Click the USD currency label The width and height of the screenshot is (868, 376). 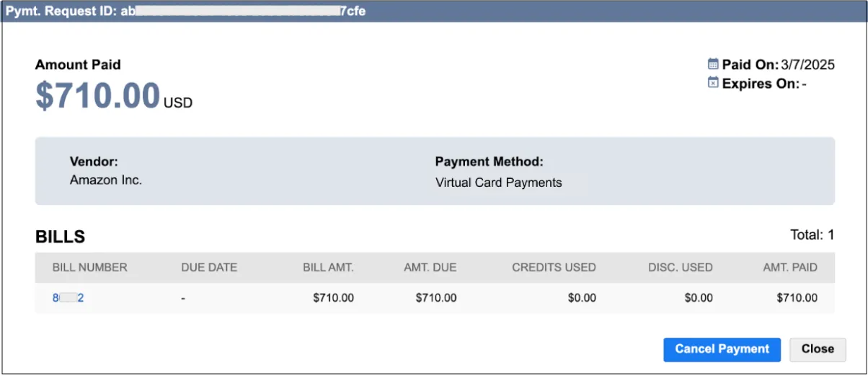(x=178, y=103)
